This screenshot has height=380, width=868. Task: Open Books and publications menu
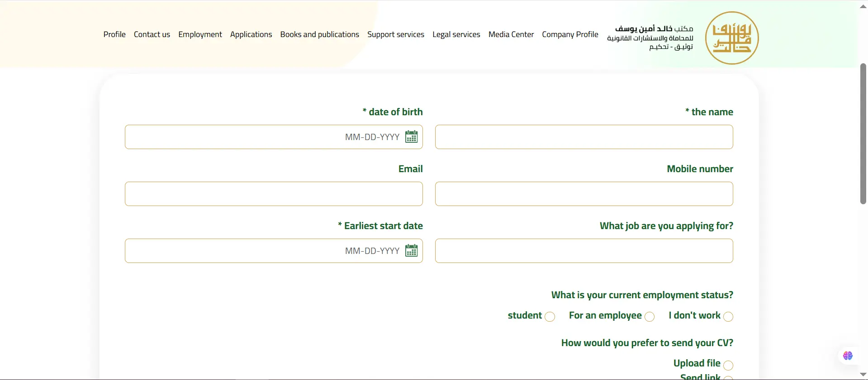pyautogui.click(x=320, y=34)
